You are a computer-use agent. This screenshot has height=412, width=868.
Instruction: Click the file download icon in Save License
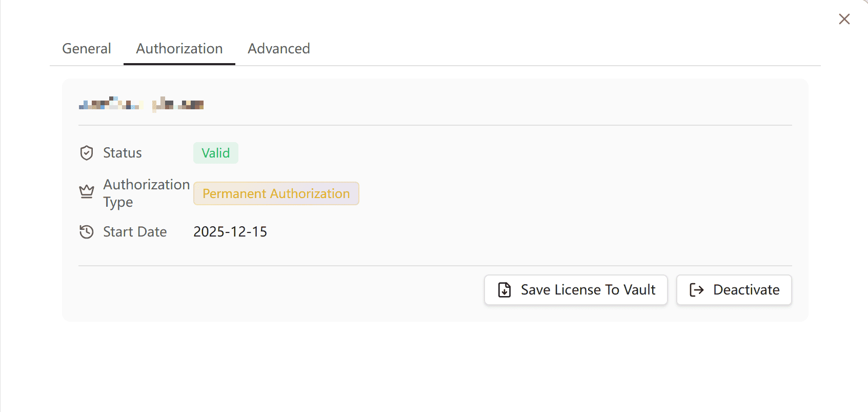504,290
